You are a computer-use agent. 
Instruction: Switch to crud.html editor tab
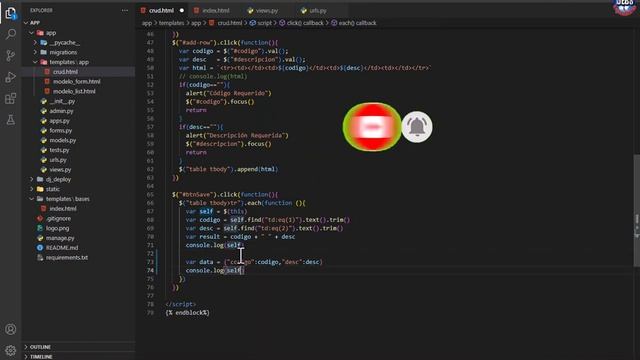(161, 10)
